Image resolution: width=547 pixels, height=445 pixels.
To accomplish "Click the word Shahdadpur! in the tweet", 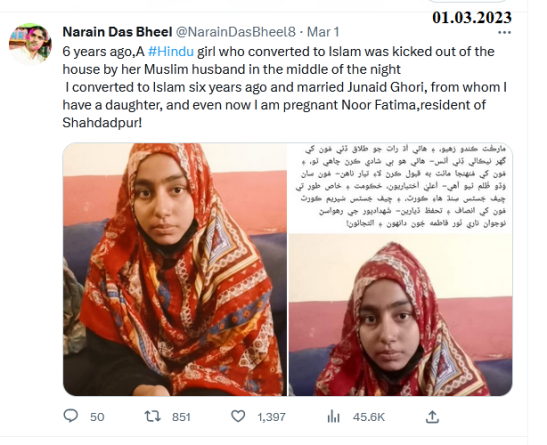I will [x=102, y=123].
